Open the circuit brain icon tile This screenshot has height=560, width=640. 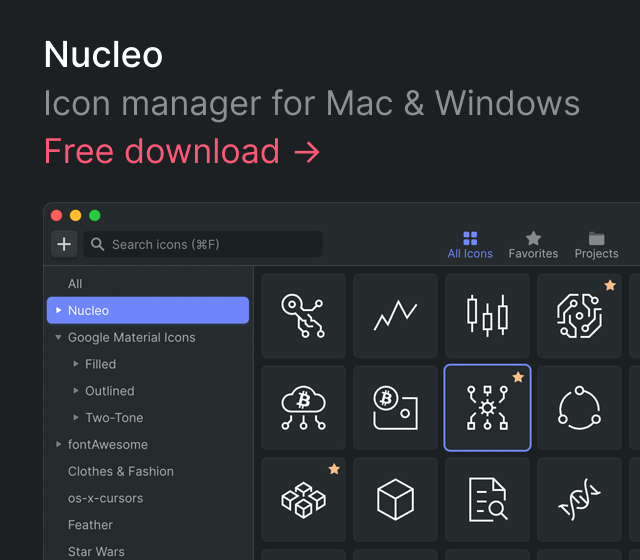(x=579, y=316)
